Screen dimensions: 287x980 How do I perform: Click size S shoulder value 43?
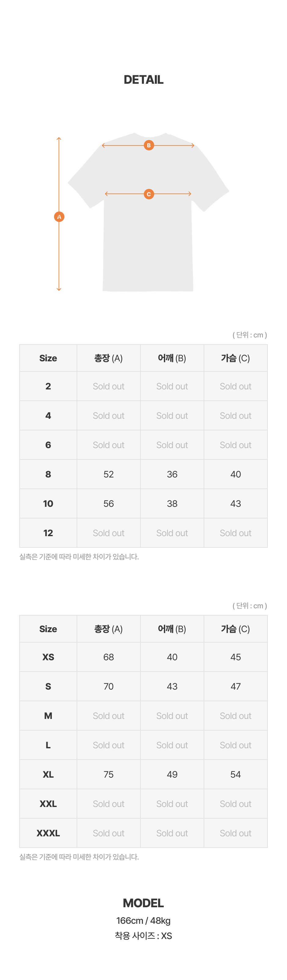click(172, 686)
